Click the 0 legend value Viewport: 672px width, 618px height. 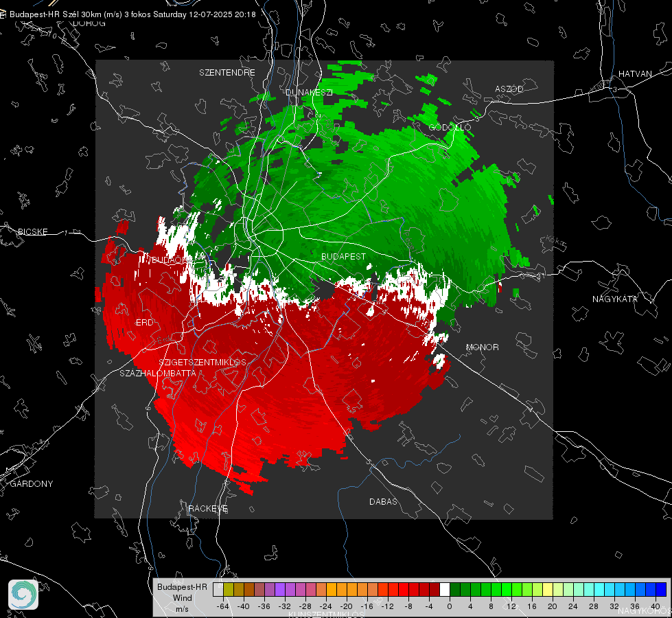(450, 606)
